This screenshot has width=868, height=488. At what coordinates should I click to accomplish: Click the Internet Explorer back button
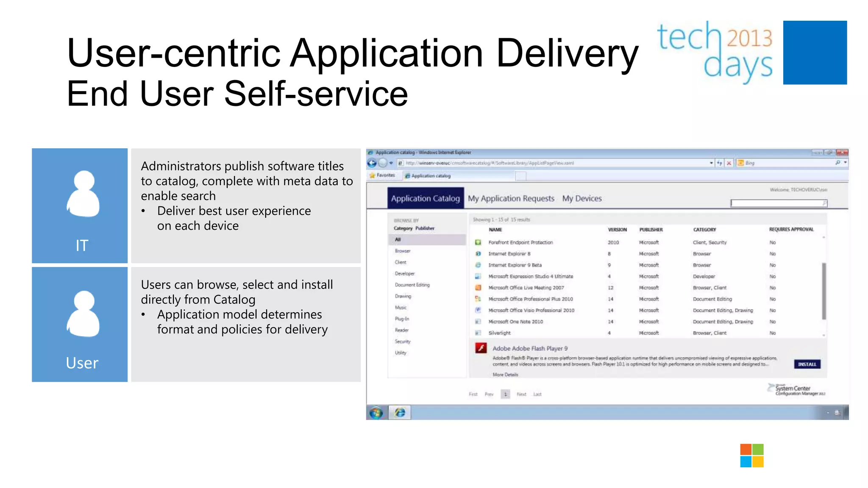click(372, 163)
